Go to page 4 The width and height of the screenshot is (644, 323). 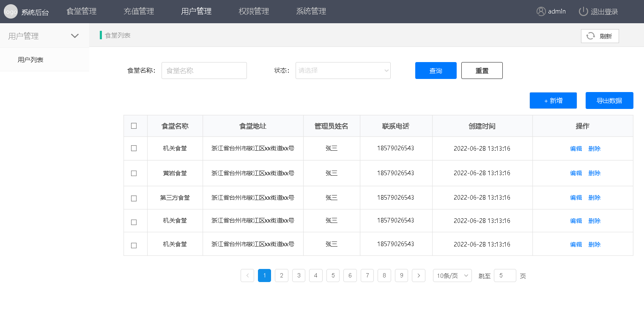[x=316, y=276]
